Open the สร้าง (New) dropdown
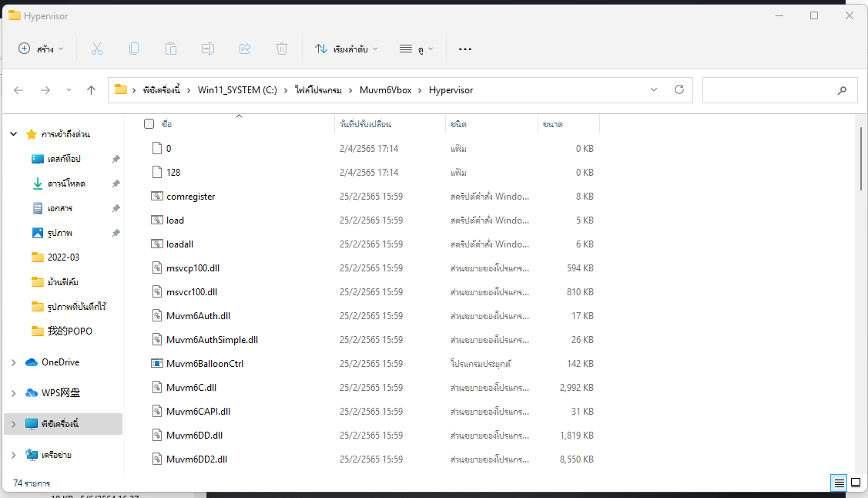This screenshot has width=868, height=498. pyautogui.click(x=41, y=49)
